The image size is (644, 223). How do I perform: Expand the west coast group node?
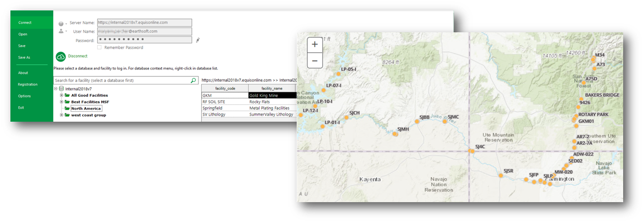tap(61, 115)
